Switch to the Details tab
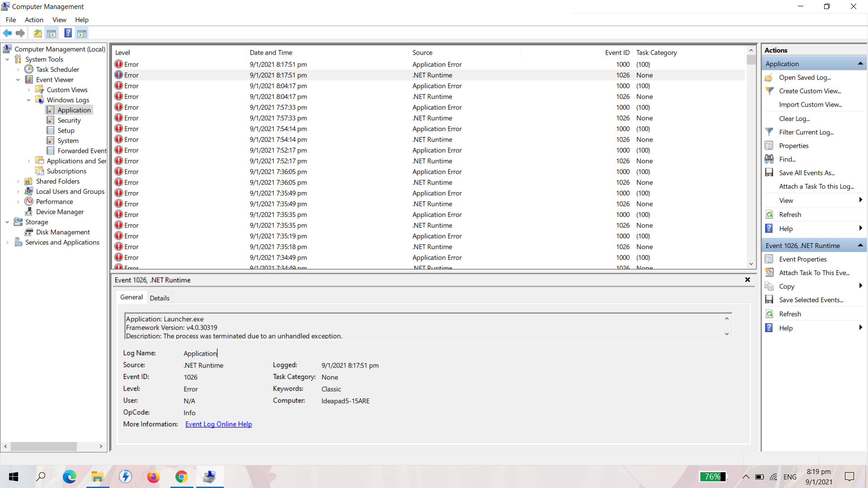The height and width of the screenshot is (488, 868). point(160,298)
